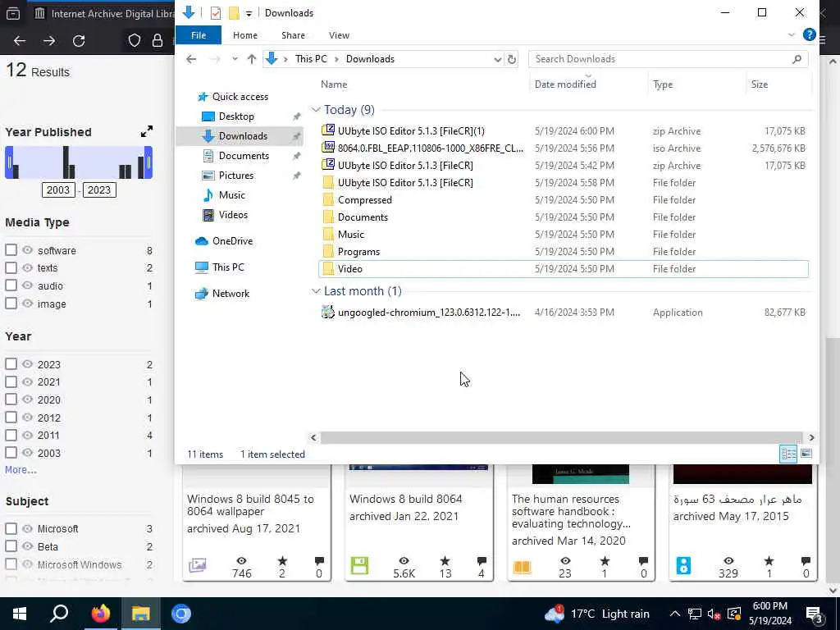Check the audio media type checkbox
840x630 pixels.
[x=11, y=285]
